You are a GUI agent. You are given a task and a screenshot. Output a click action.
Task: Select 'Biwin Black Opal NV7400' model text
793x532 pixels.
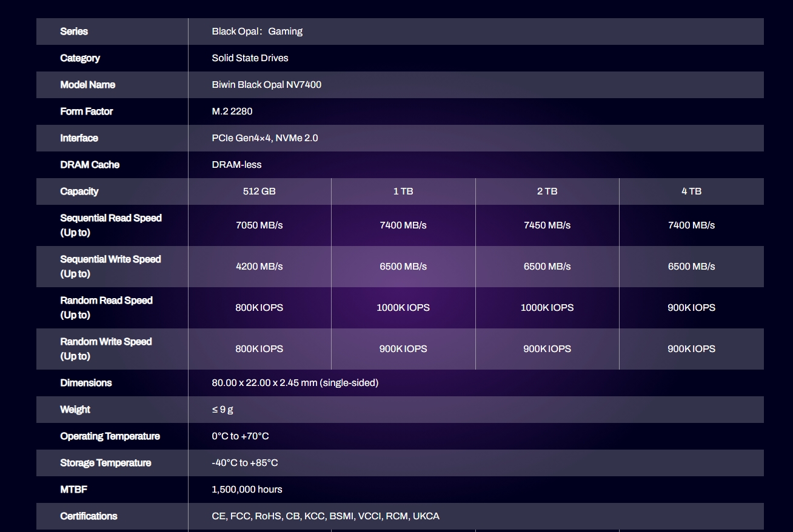click(x=267, y=85)
